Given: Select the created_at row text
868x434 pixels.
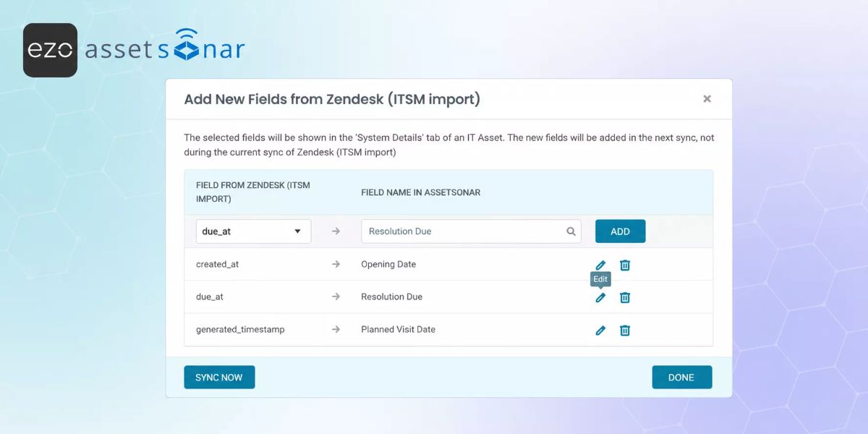Looking at the screenshot, I should click(x=217, y=264).
